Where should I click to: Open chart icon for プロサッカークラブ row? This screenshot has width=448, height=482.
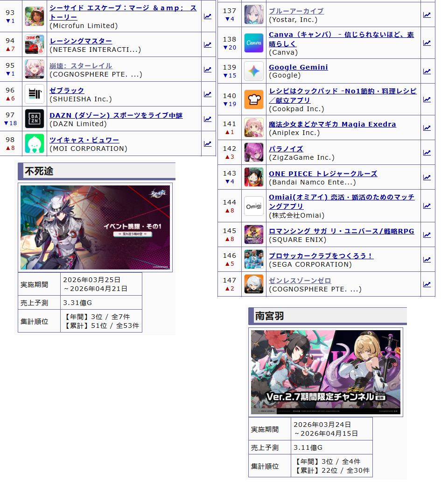click(x=427, y=260)
